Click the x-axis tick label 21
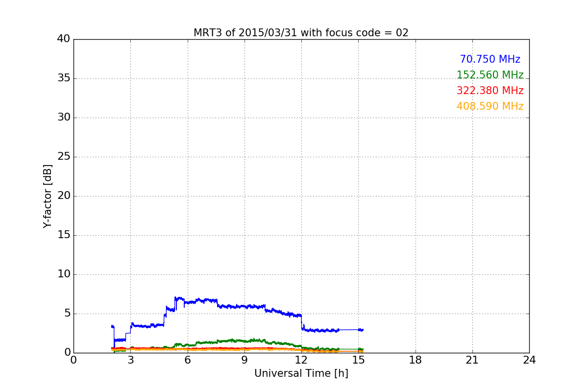The image size is (588, 392). pyautogui.click(x=472, y=360)
